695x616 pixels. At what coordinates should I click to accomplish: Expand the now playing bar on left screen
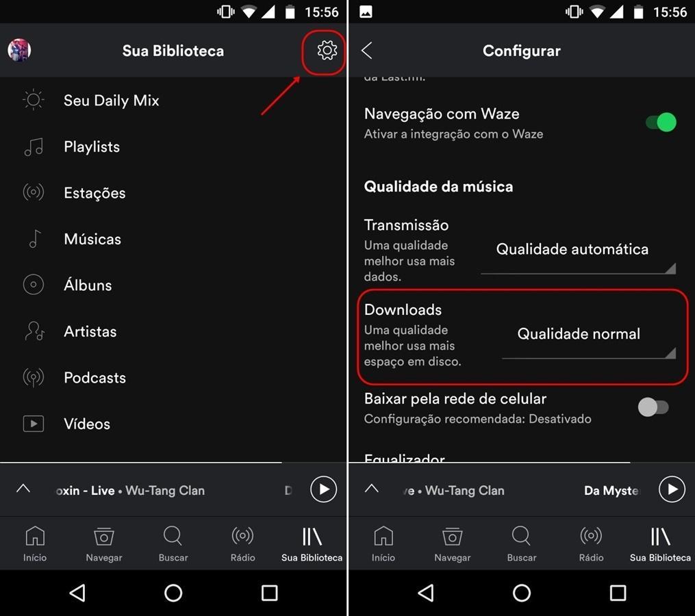tap(23, 489)
